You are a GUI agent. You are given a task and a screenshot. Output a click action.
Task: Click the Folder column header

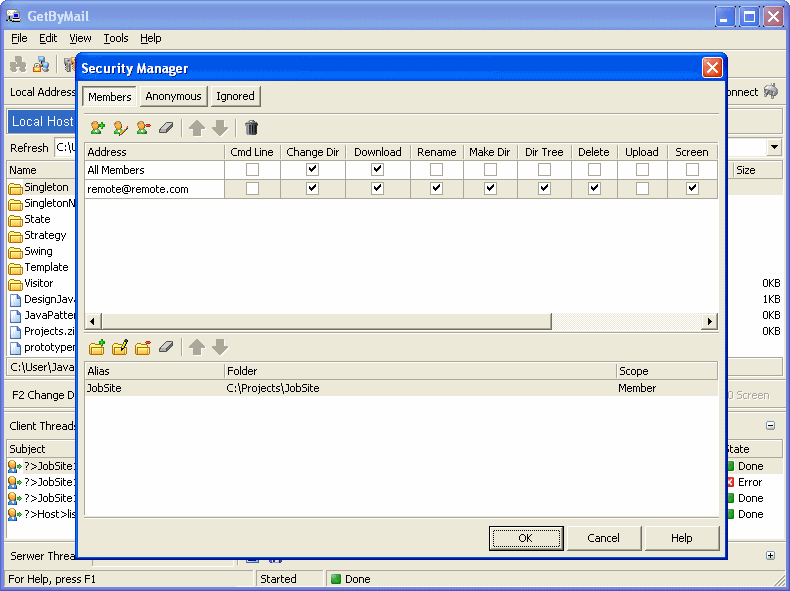click(420, 371)
